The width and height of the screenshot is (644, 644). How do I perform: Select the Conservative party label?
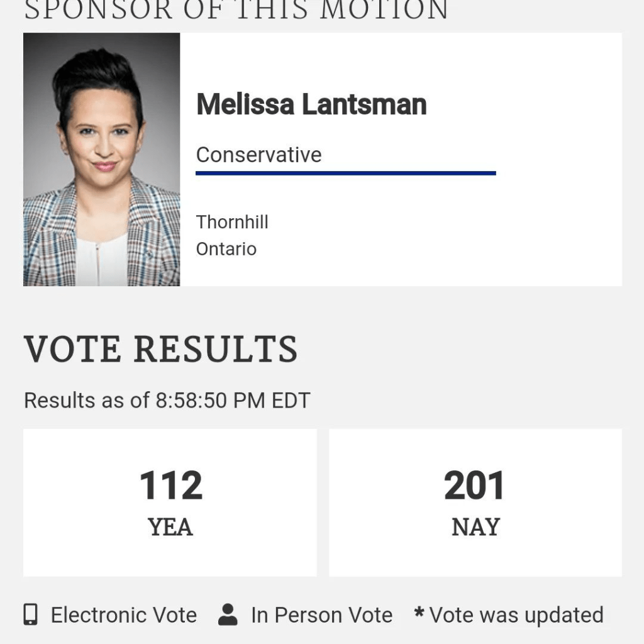pyautogui.click(x=258, y=155)
